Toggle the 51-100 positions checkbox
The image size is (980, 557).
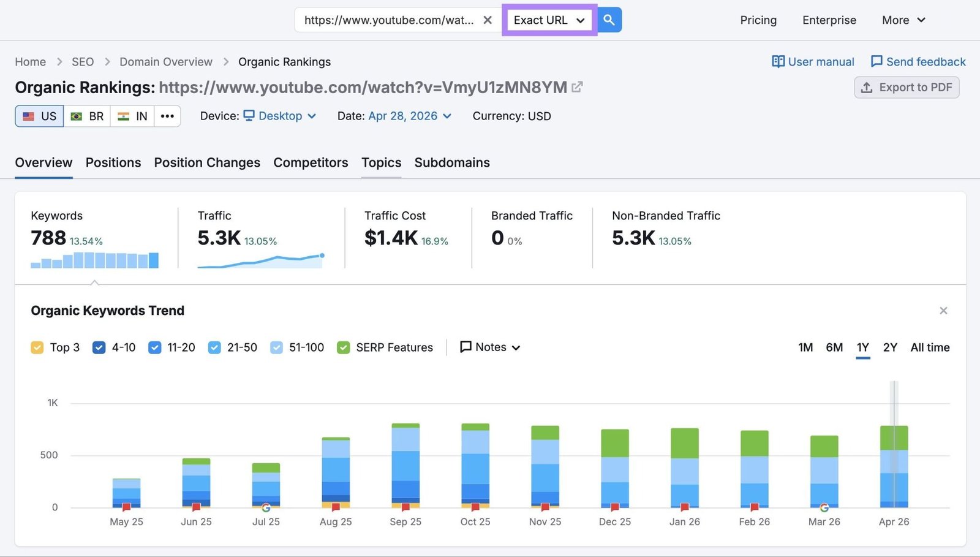pos(277,347)
